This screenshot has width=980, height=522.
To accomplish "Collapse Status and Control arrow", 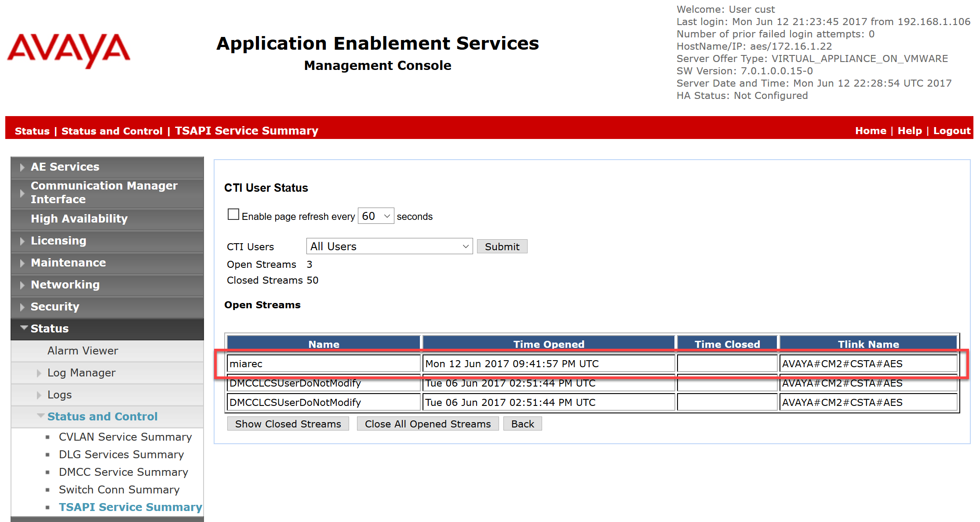I will click(x=40, y=416).
